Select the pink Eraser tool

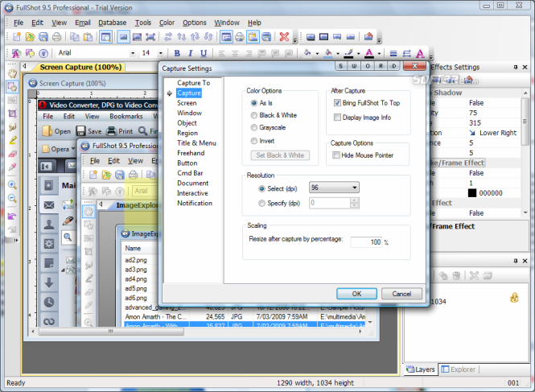pyautogui.click(x=12, y=154)
